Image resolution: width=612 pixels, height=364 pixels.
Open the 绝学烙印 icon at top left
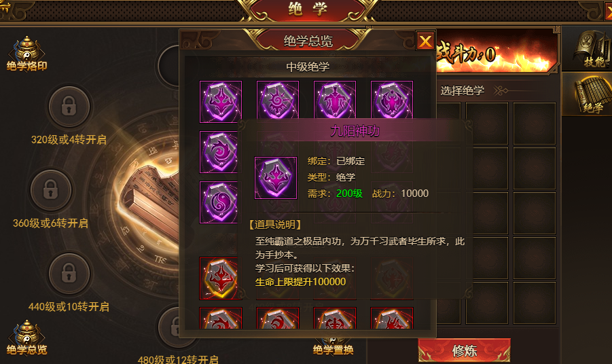26,54
